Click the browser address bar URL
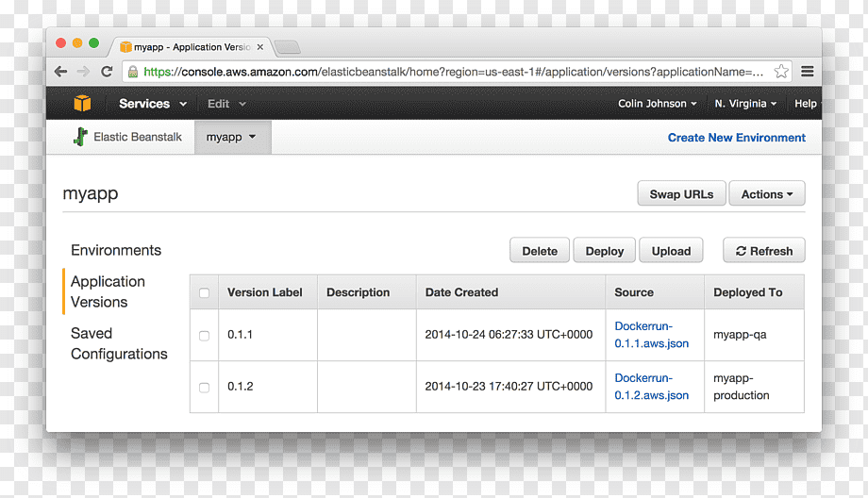The height and width of the screenshot is (498, 868). (x=454, y=72)
